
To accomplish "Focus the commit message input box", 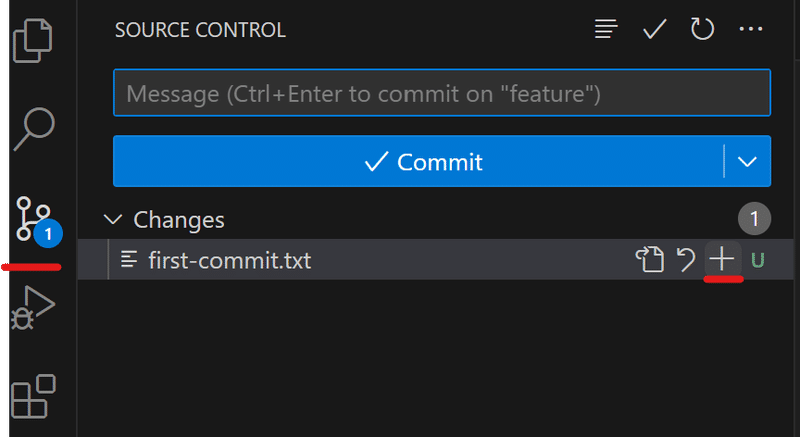I will [442, 93].
